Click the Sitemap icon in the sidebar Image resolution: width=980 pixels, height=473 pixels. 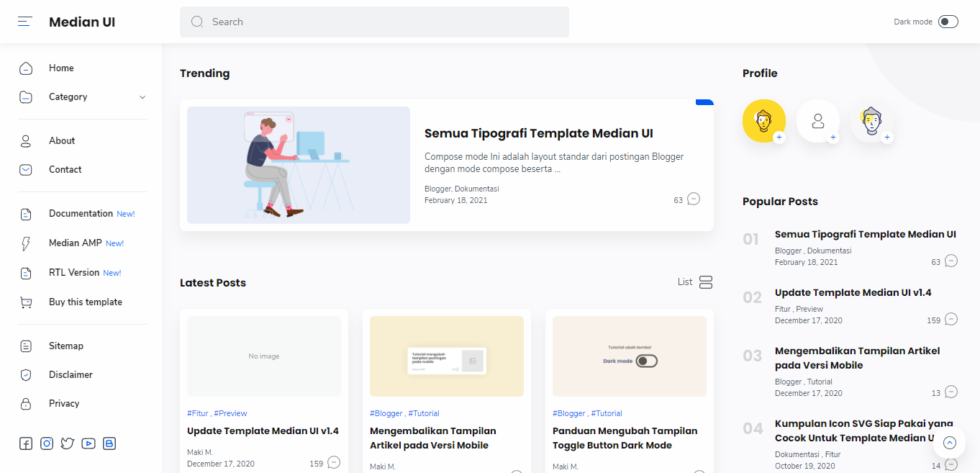26,346
